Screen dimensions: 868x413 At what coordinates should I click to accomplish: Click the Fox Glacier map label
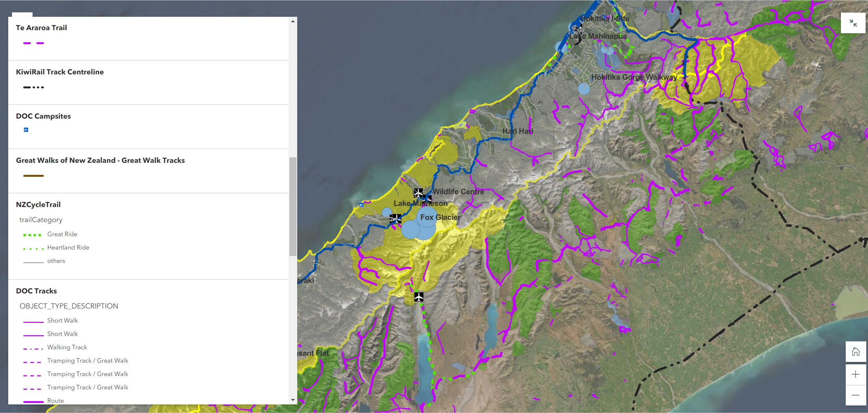tap(440, 217)
